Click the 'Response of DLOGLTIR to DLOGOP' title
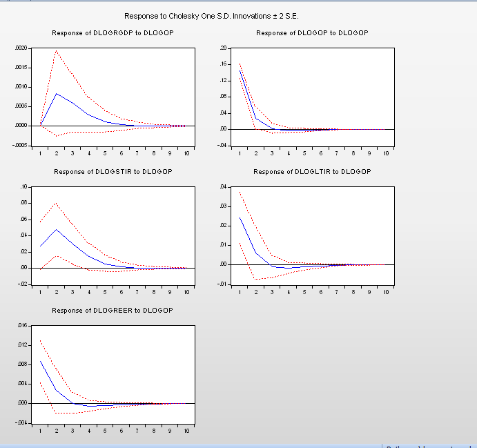This screenshot has height=448, width=477. pos(312,171)
